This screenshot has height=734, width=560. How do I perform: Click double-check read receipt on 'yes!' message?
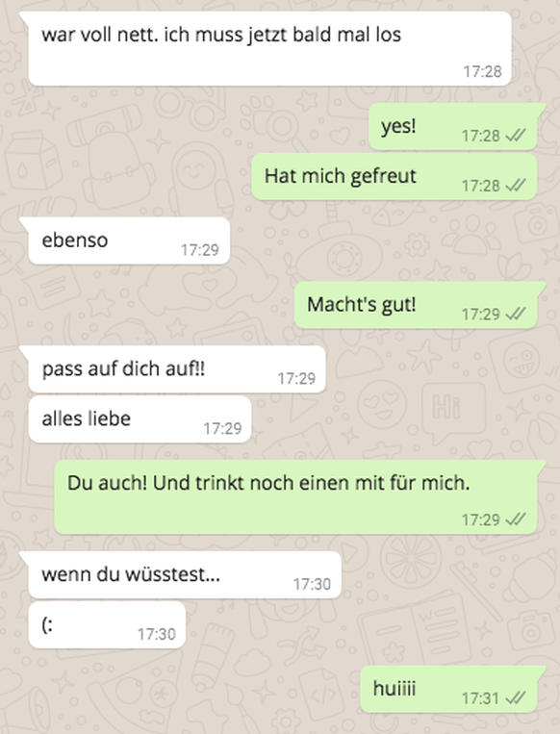click(516, 136)
